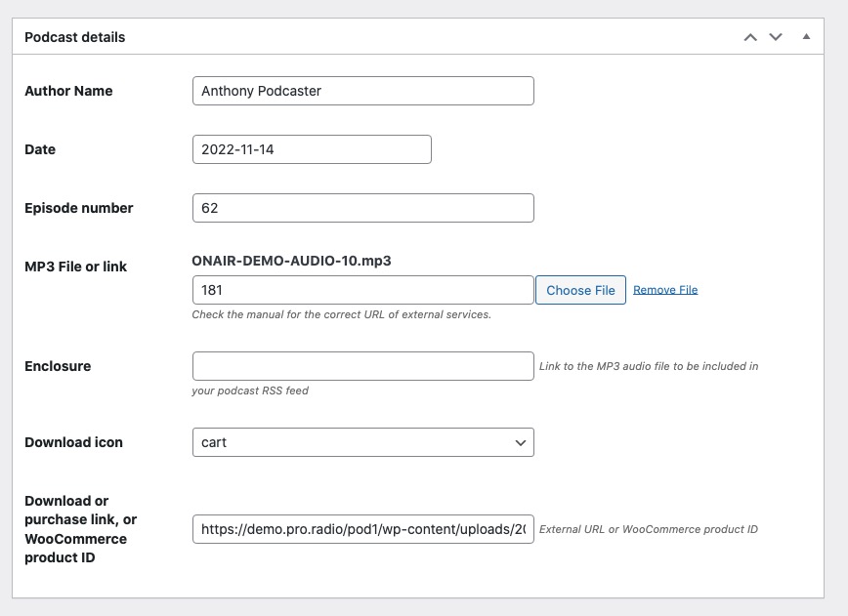The image size is (848, 616).
Task: Click the Date label
Action: (x=40, y=149)
